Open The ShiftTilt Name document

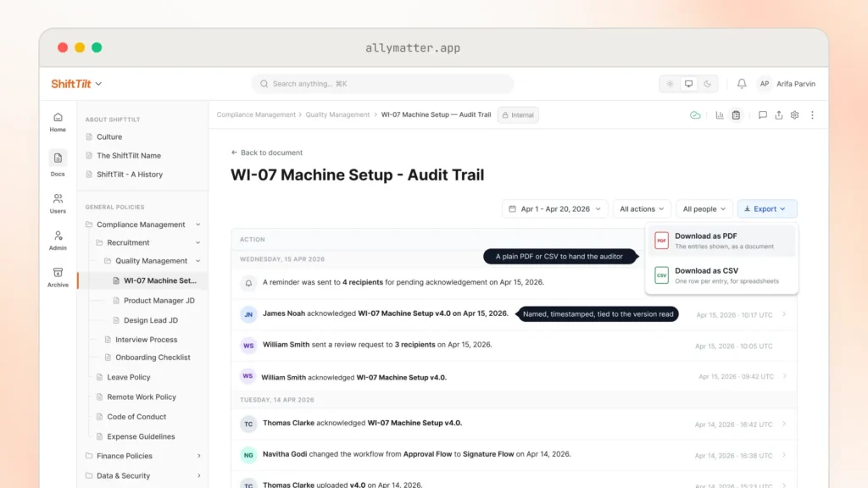(129, 156)
